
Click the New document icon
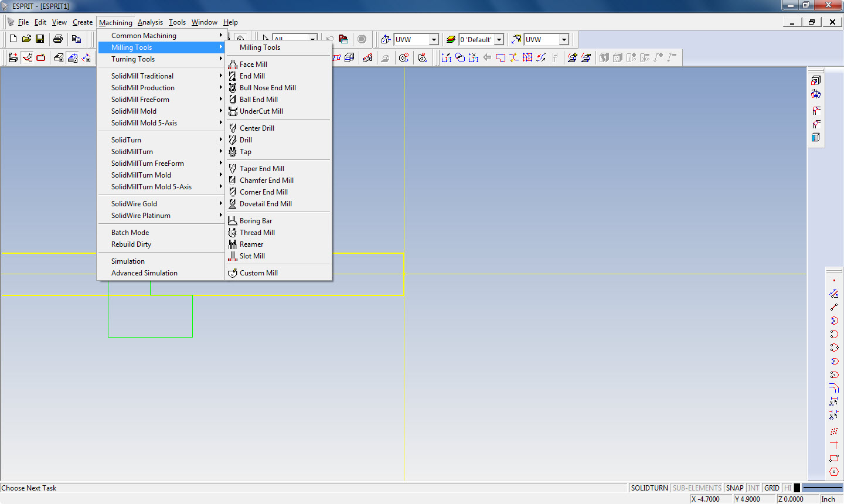coord(13,39)
